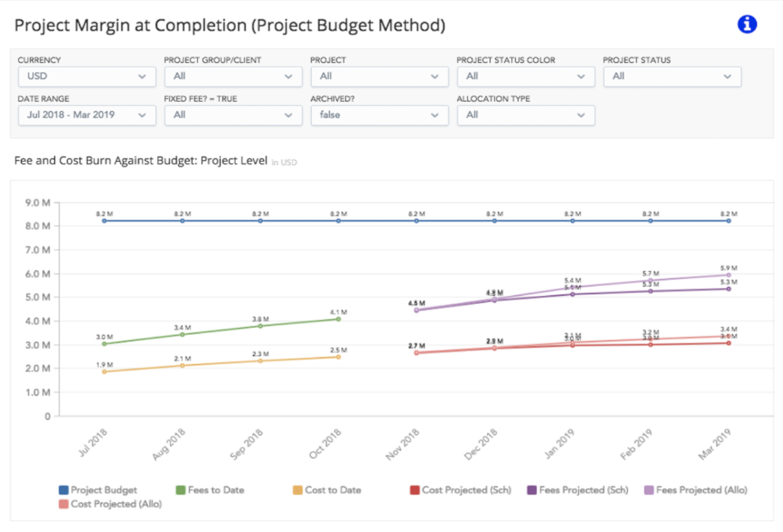This screenshot has width=783, height=532.
Task: Expand the Project Group/Client dropdown
Action: click(x=233, y=77)
